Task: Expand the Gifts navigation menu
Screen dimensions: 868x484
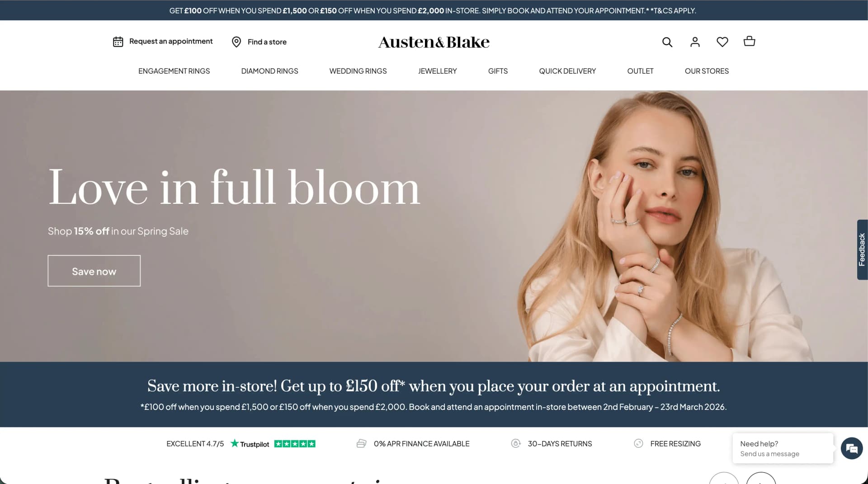Action: tap(498, 71)
